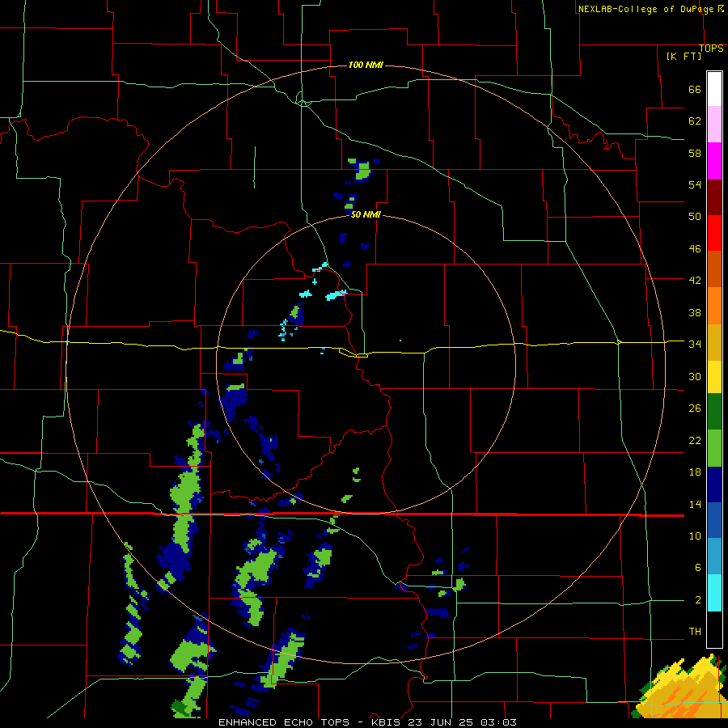Image resolution: width=728 pixels, height=728 pixels.
Task: Select the light pink legend swatch
Action: point(714,125)
